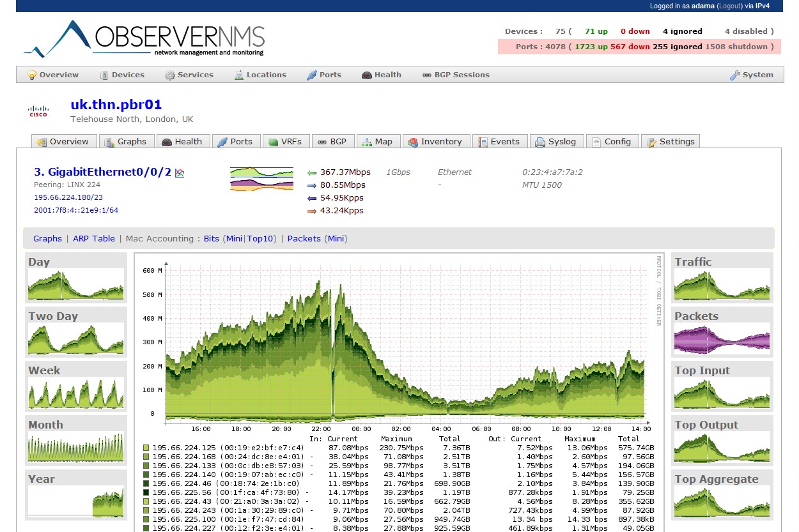Click the Health gauge icon in top navigation

point(366,75)
